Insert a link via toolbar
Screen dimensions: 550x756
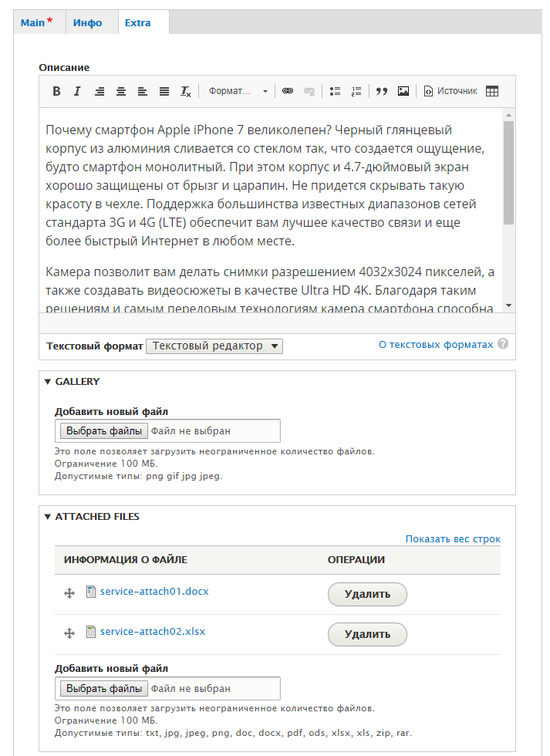(x=288, y=91)
